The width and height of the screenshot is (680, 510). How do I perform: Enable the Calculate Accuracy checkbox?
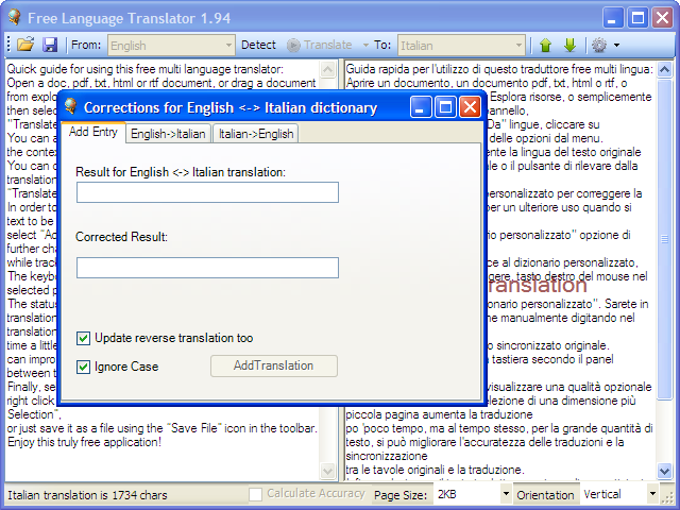coord(255,494)
